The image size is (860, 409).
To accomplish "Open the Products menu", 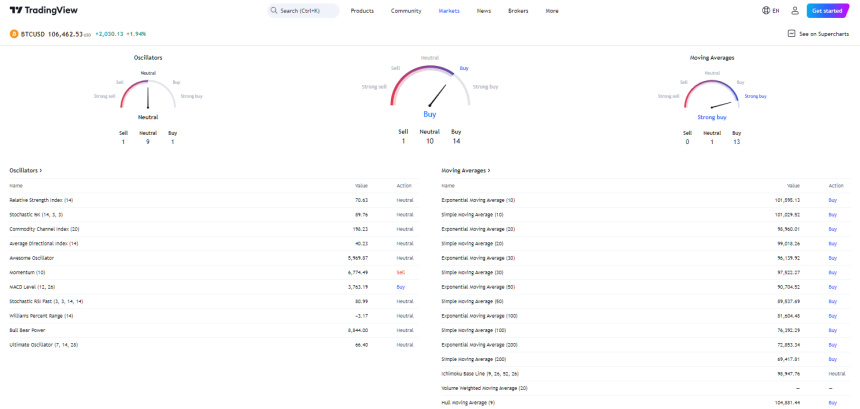I will (363, 10).
